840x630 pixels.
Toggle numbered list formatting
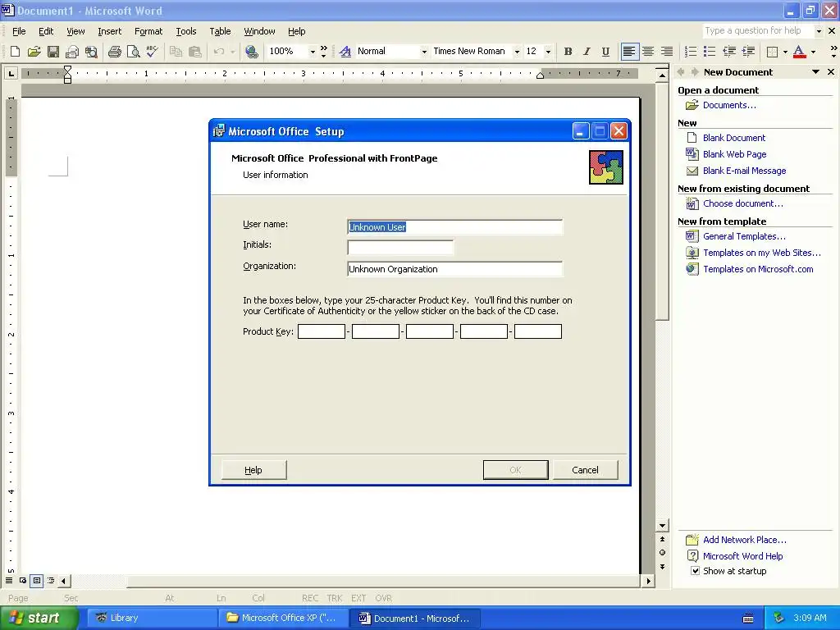(x=691, y=52)
